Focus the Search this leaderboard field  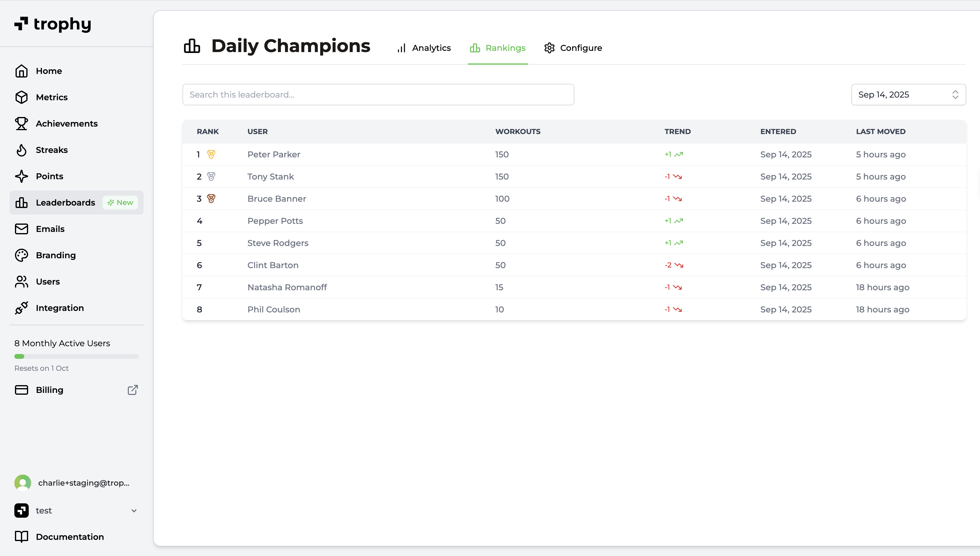click(x=378, y=95)
